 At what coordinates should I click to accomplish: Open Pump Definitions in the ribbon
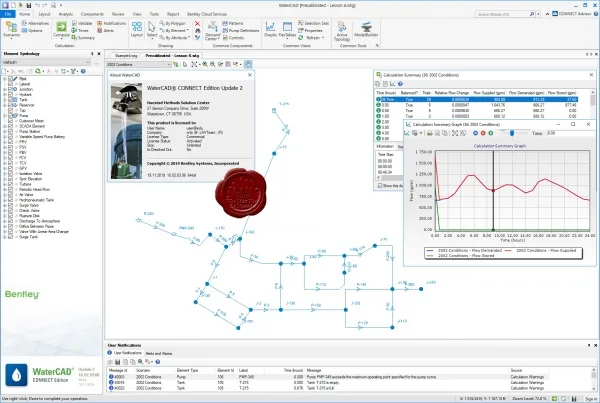(x=241, y=31)
